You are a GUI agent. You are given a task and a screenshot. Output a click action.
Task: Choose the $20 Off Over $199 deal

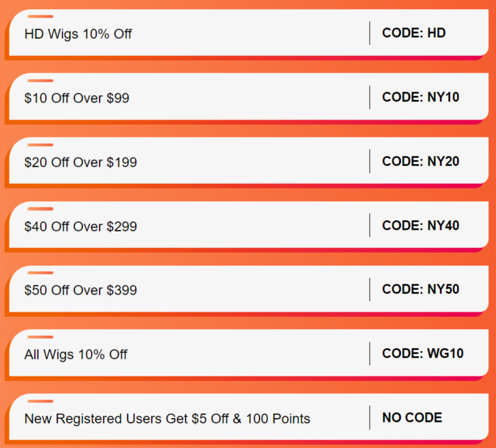[x=81, y=163]
